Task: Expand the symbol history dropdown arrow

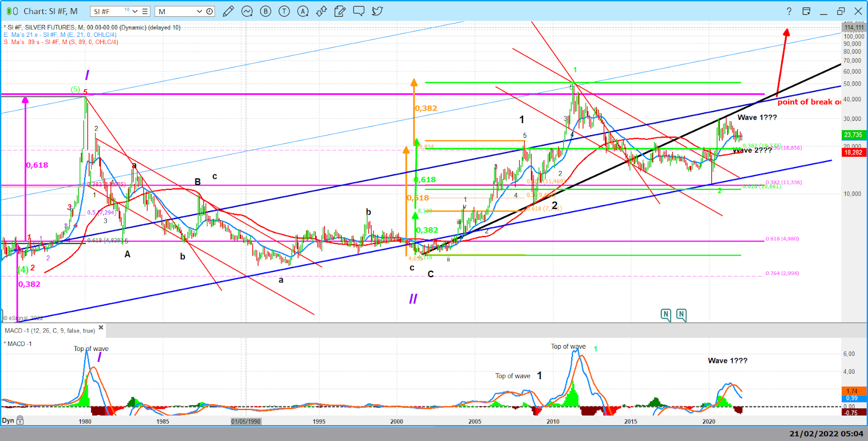Action: (x=135, y=11)
